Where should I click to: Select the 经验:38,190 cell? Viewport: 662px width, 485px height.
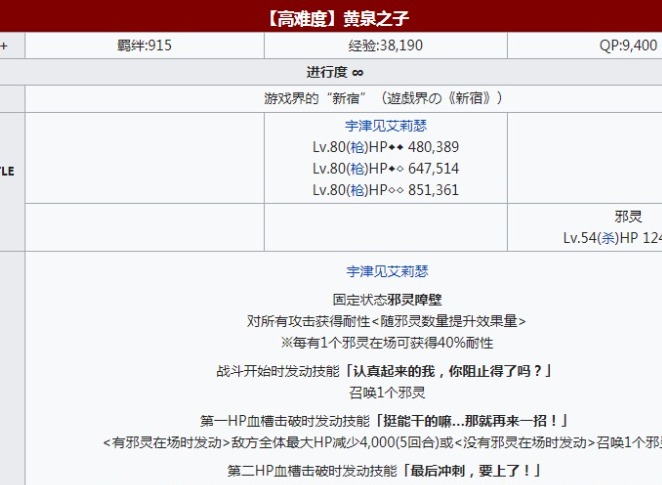point(385,45)
